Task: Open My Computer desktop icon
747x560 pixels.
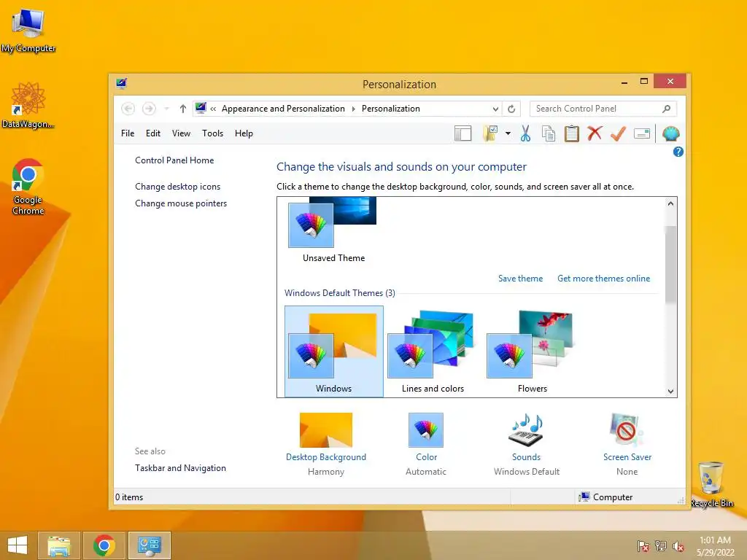Action: click(x=28, y=31)
